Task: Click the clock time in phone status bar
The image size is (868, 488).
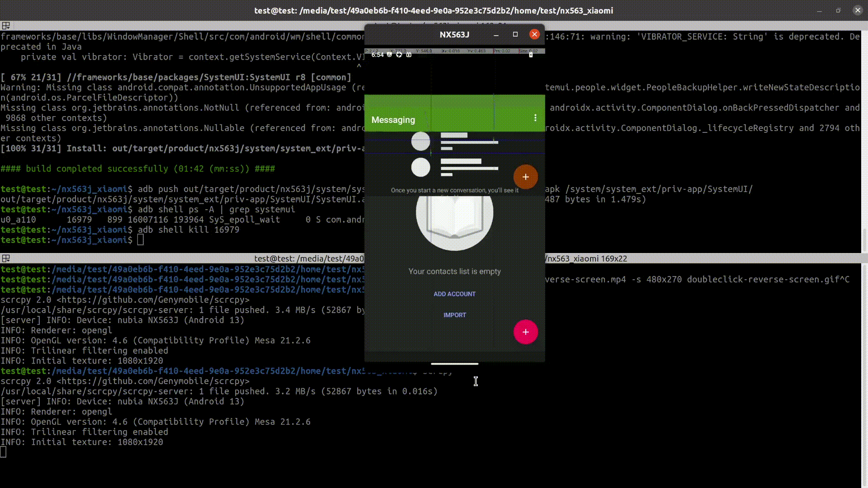Action: click(377, 55)
